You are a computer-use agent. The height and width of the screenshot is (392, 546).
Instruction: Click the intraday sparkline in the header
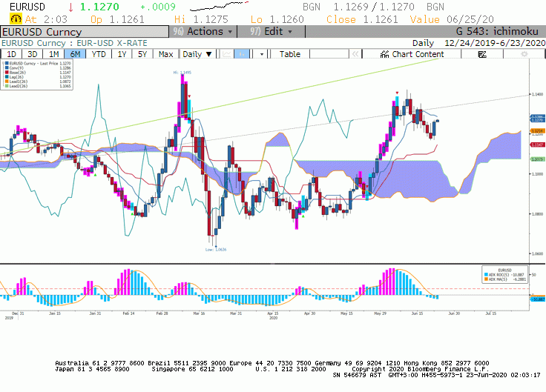coord(220,6)
